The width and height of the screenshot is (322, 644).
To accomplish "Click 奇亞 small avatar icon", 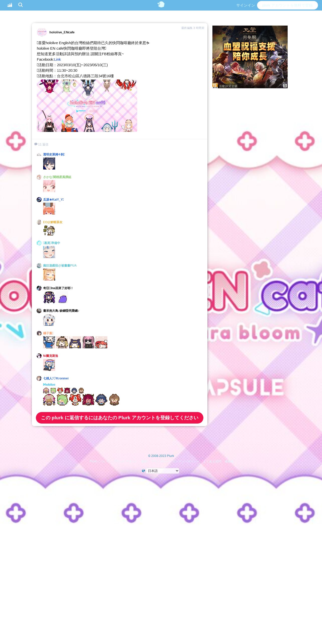I will [x=39, y=288].
